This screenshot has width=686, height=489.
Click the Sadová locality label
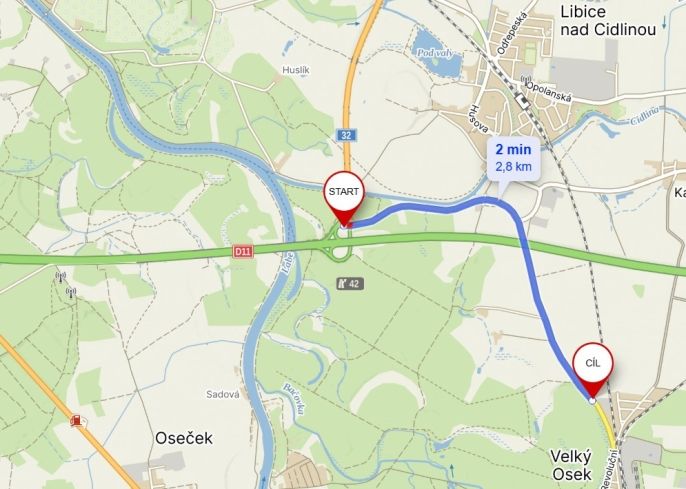click(x=223, y=394)
